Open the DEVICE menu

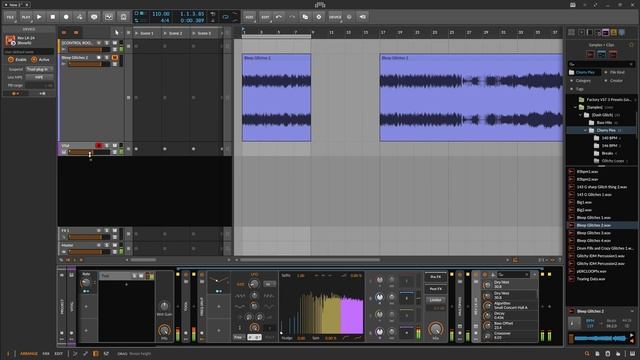click(335, 17)
